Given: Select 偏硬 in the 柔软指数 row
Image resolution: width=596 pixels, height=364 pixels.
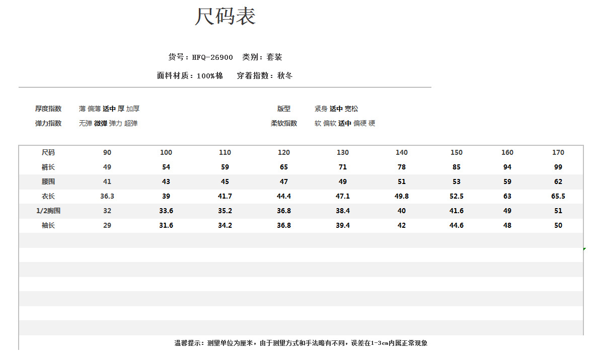Looking at the screenshot, I should (360, 123).
